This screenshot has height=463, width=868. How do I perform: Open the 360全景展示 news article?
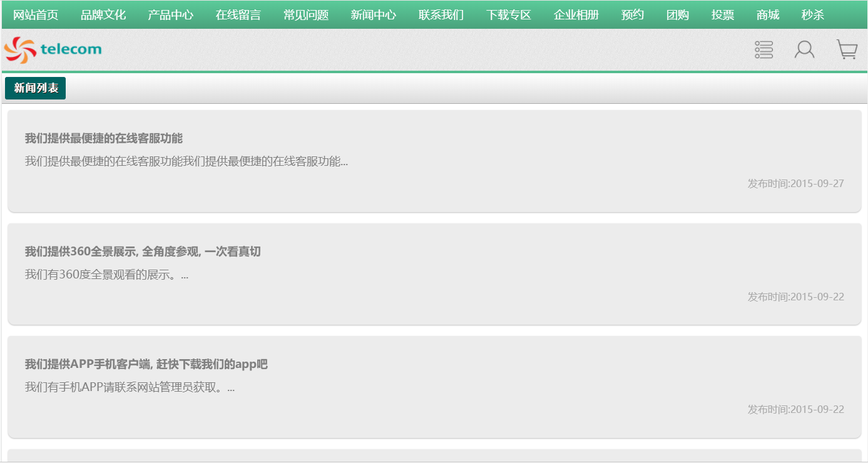[x=143, y=252]
